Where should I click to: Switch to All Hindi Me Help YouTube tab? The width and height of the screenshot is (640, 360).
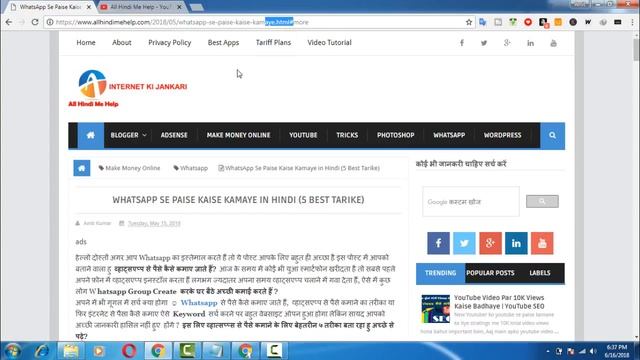pos(140,7)
